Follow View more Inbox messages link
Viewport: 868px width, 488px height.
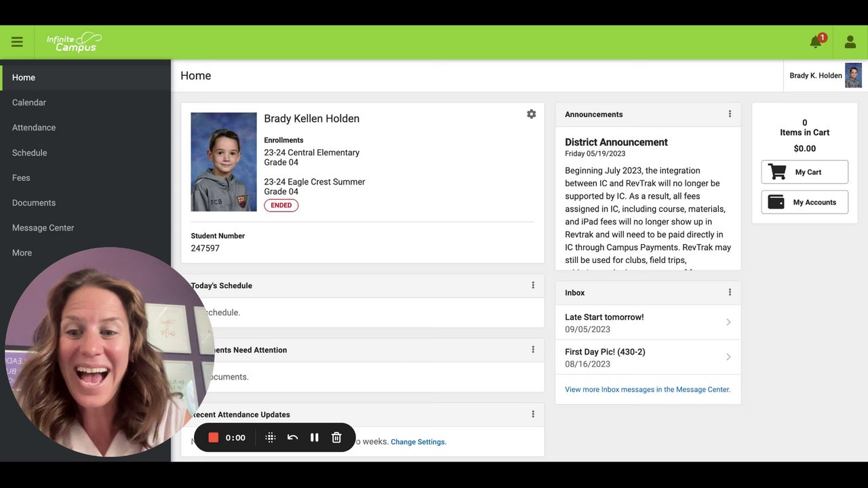648,390
